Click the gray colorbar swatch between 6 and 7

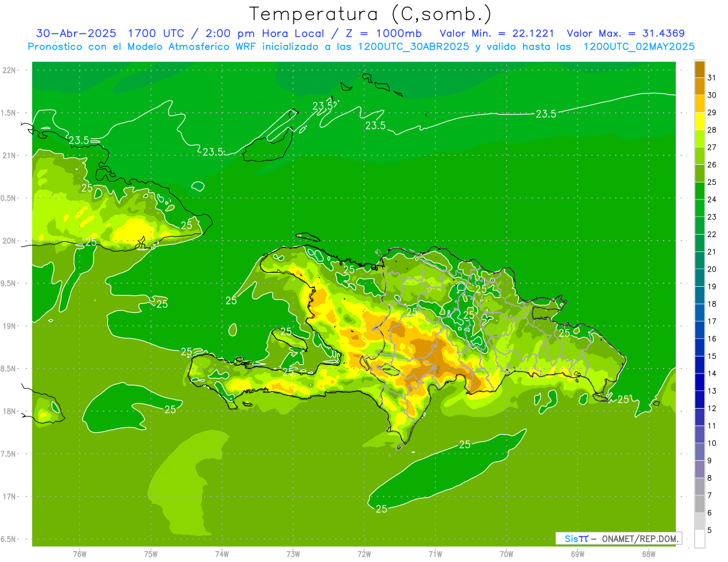pos(699,504)
